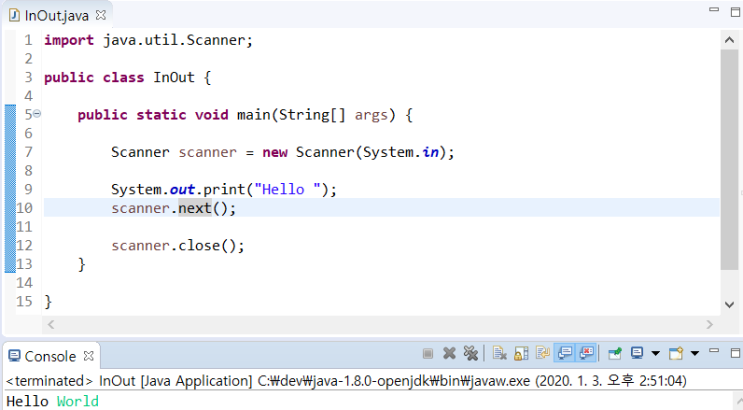Screen dimensions: 743x410
Task: Click line number 10 in the gutter
Action: pos(25,208)
